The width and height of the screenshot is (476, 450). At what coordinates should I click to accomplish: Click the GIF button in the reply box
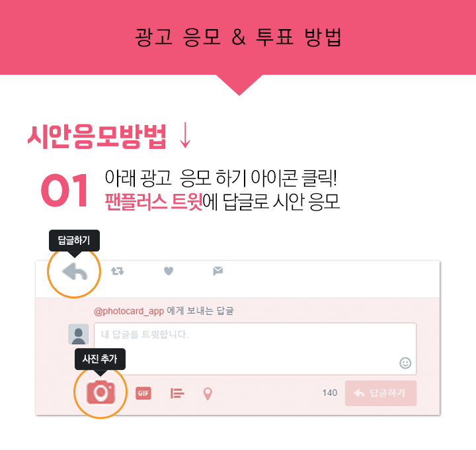point(143,393)
